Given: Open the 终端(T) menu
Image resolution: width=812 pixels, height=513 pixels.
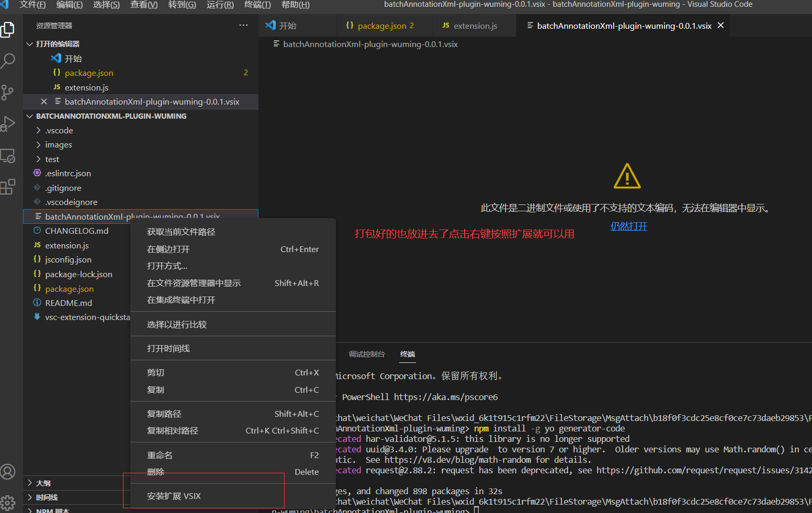Looking at the screenshot, I should coord(257,5).
